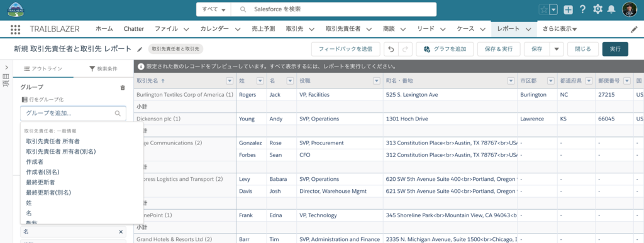Image resolution: width=644 pixels, height=243 pixels.
Task: Select 取引先責任者 所有者 from group list
Action: (53, 141)
